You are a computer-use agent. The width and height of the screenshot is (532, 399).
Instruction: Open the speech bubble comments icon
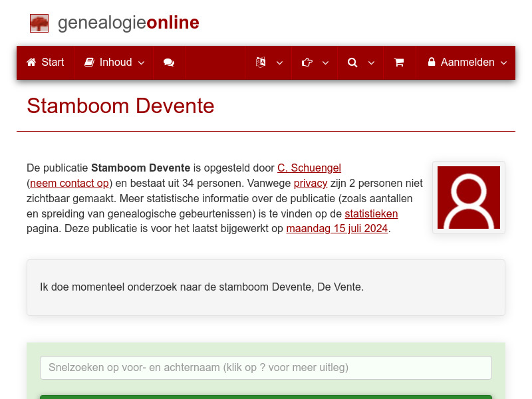pos(168,62)
